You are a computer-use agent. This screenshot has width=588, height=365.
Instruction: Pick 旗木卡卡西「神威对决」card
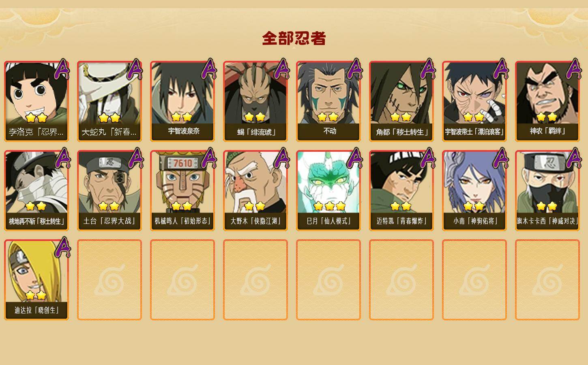(547, 191)
